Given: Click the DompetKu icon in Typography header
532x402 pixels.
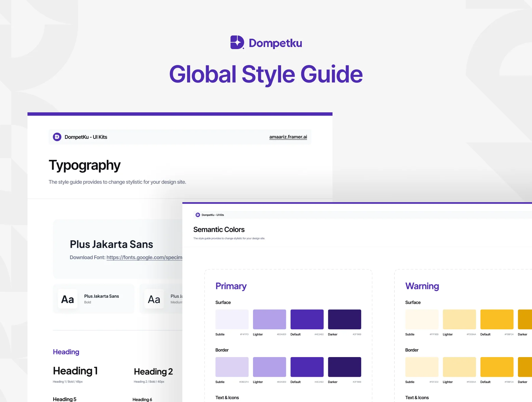Looking at the screenshot, I should click(x=57, y=137).
